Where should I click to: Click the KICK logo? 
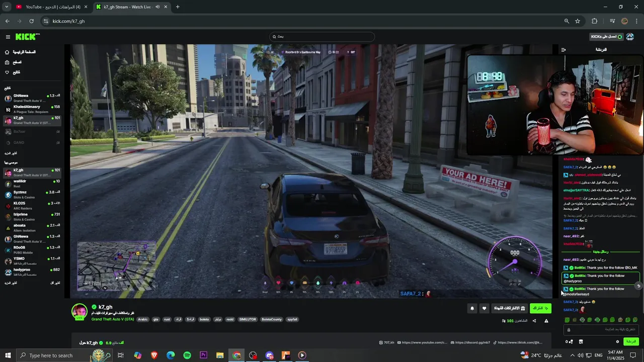27,37
